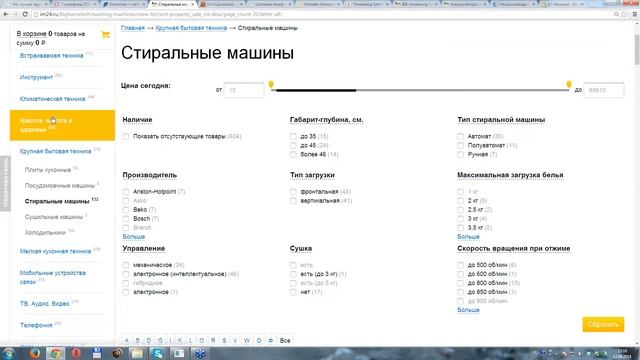Expand more manufacturers with Больше
The height and width of the screenshot is (360, 640).
tap(133, 237)
